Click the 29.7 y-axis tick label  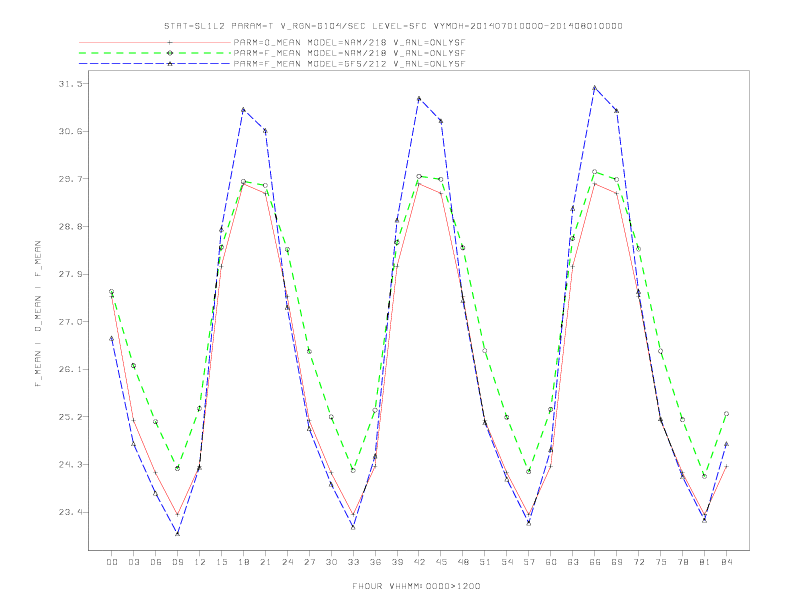coord(70,179)
